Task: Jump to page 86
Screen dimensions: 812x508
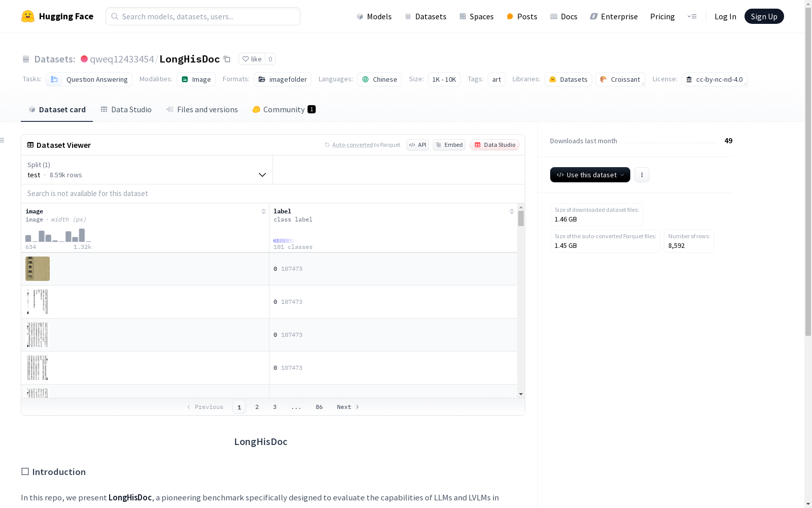Action: [319, 407]
